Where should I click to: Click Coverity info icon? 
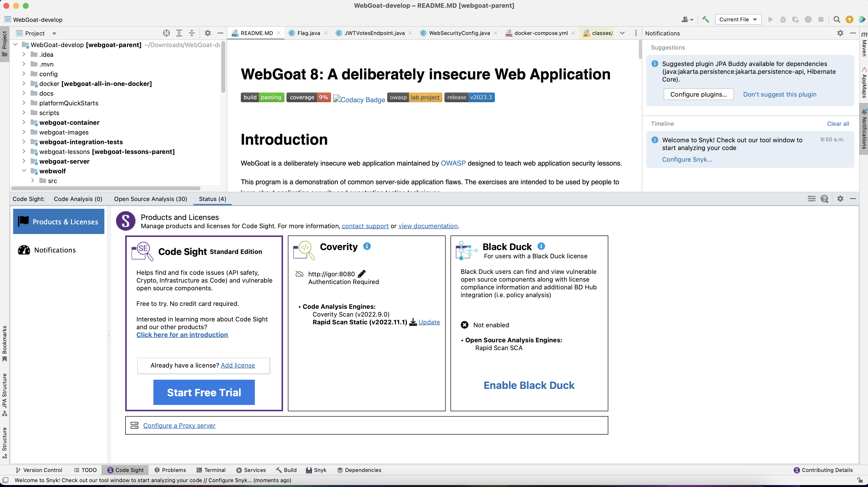click(x=367, y=246)
